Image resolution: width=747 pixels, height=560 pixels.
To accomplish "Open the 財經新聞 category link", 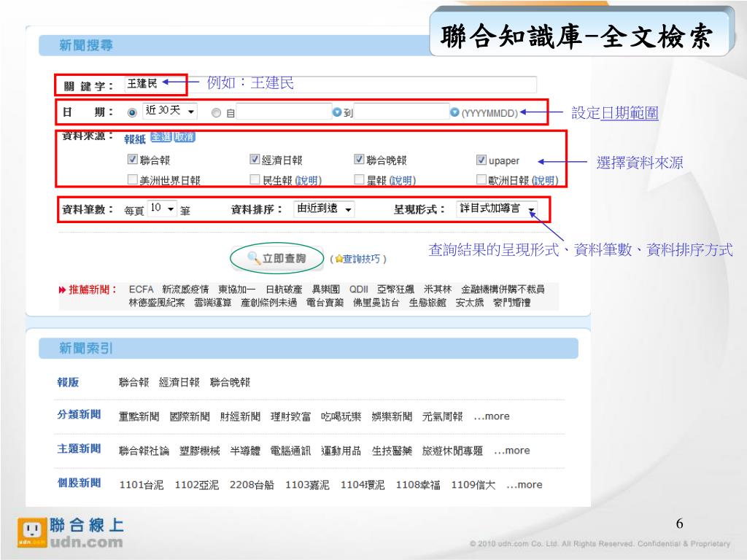I will click(240, 416).
